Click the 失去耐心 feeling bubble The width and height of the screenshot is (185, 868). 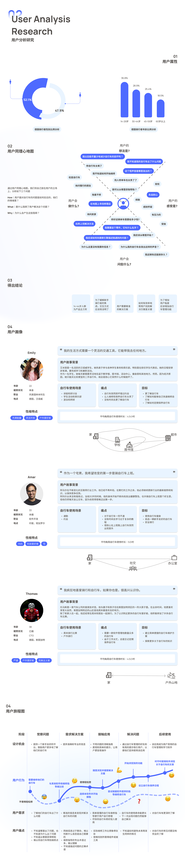click(153, 195)
